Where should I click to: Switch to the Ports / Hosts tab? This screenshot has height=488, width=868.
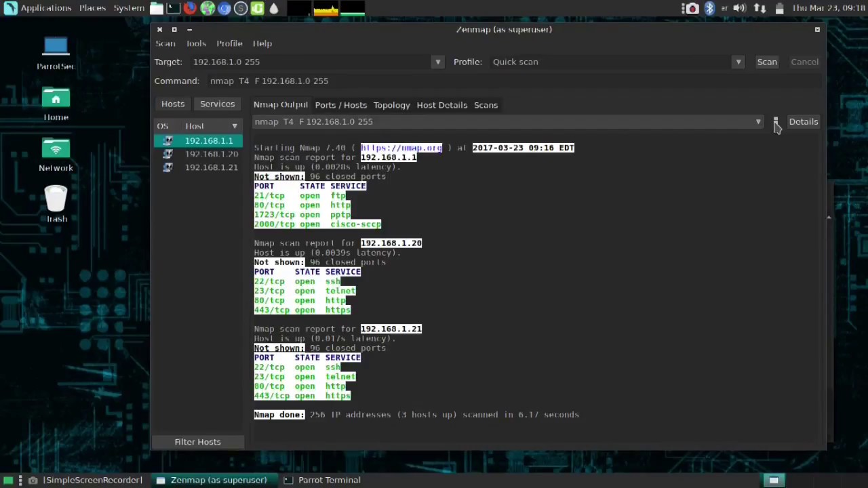point(340,105)
